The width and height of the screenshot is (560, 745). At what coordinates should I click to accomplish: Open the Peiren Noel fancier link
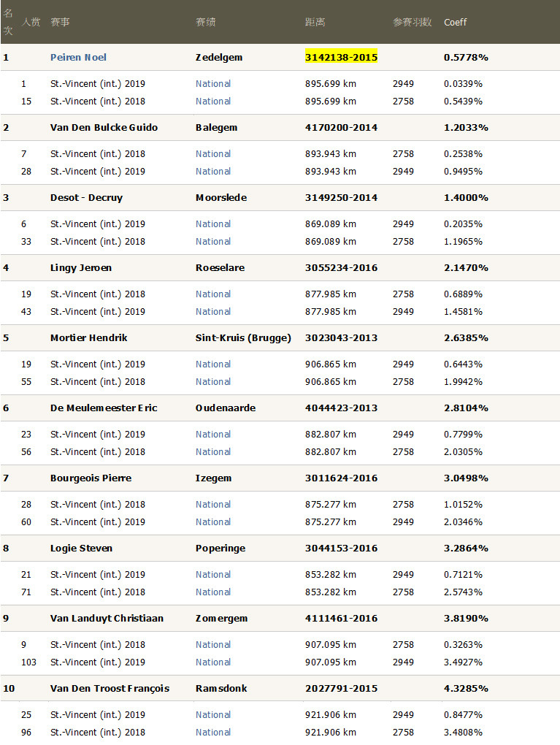pos(78,57)
